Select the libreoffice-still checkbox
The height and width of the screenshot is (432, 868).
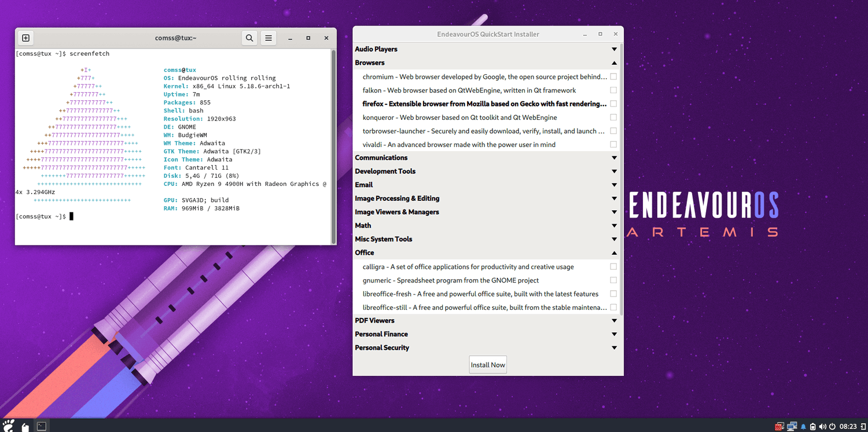pyautogui.click(x=613, y=307)
